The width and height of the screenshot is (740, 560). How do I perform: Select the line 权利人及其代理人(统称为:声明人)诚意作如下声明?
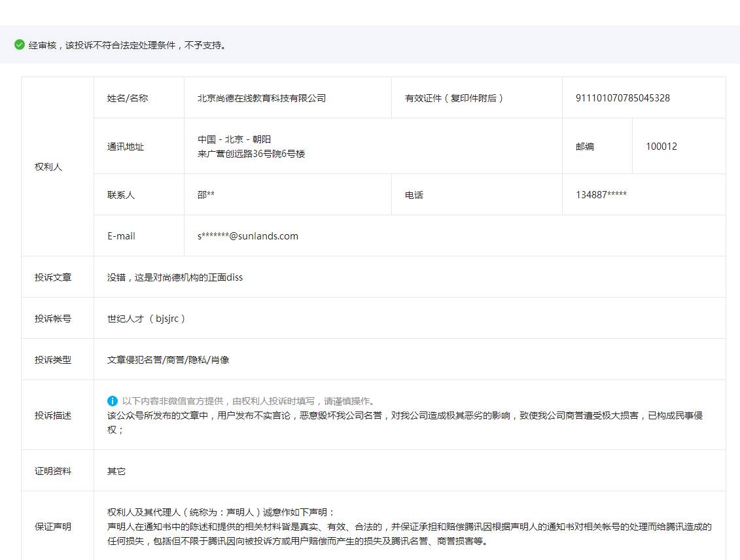[x=221, y=512]
